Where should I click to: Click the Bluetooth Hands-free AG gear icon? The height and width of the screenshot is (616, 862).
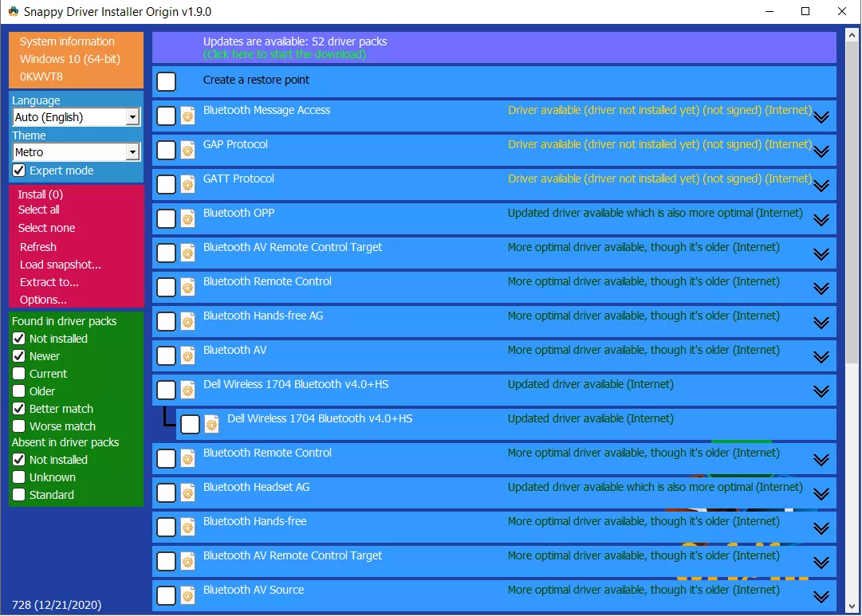(x=187, y=322)
